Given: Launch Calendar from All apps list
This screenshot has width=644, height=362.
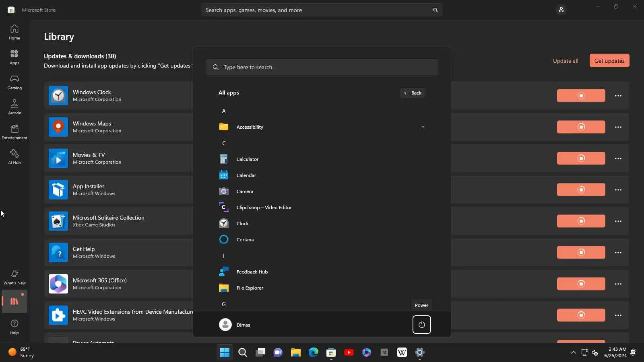Looking at the screenshot, I should (x=322, y=175).
